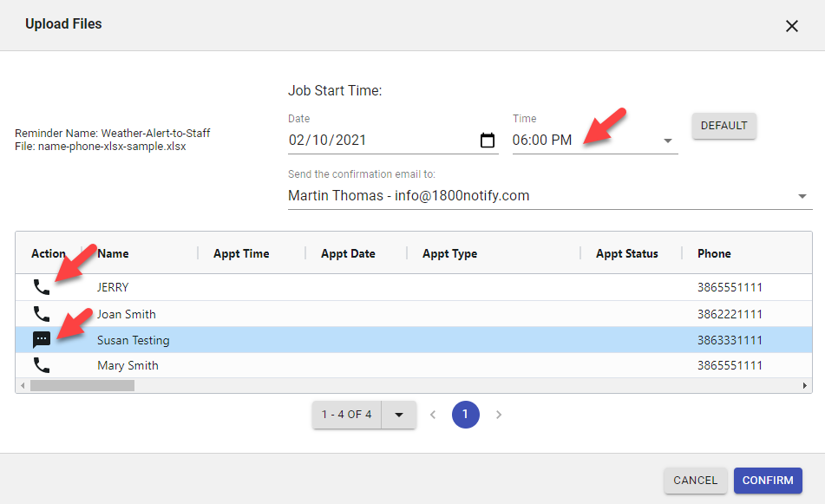Open the confirmation email recipient dropdown

[802, 196]
